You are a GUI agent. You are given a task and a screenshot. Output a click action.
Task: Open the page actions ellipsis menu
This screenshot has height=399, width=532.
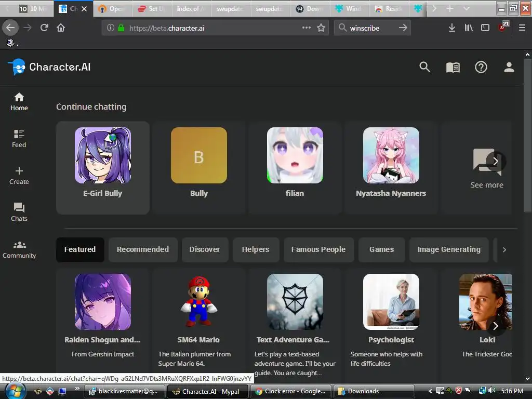307,28
